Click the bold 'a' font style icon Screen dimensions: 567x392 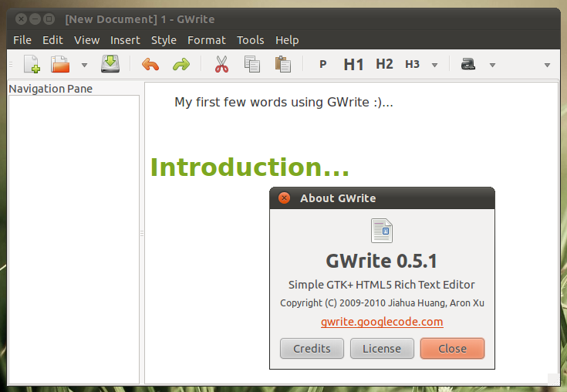coord(468,64)
